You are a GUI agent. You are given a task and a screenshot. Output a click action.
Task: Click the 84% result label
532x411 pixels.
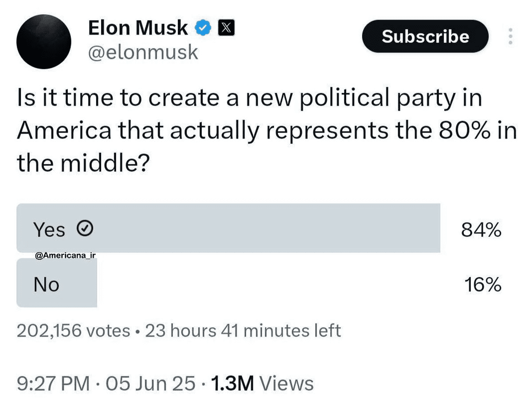[x=481, y=230]
